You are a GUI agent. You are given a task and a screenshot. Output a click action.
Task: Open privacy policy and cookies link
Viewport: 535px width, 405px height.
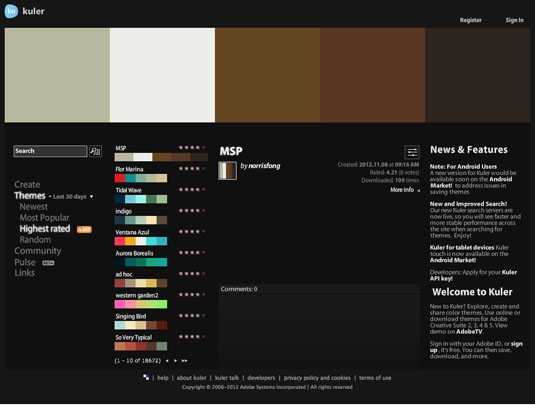click(x=317, y=378)
